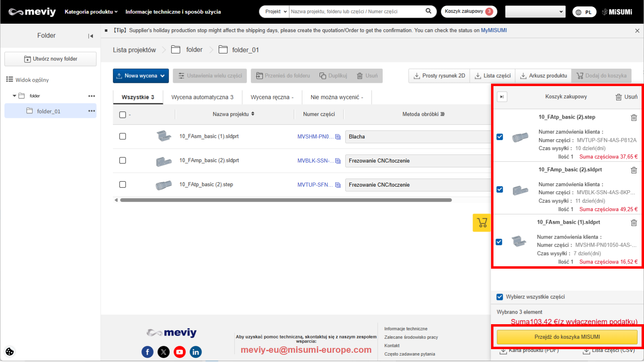Delete 10_FAtp_basic (2).step from cart
The width and height of the screenshot is (644, 362).
click(x=634, y=117)
